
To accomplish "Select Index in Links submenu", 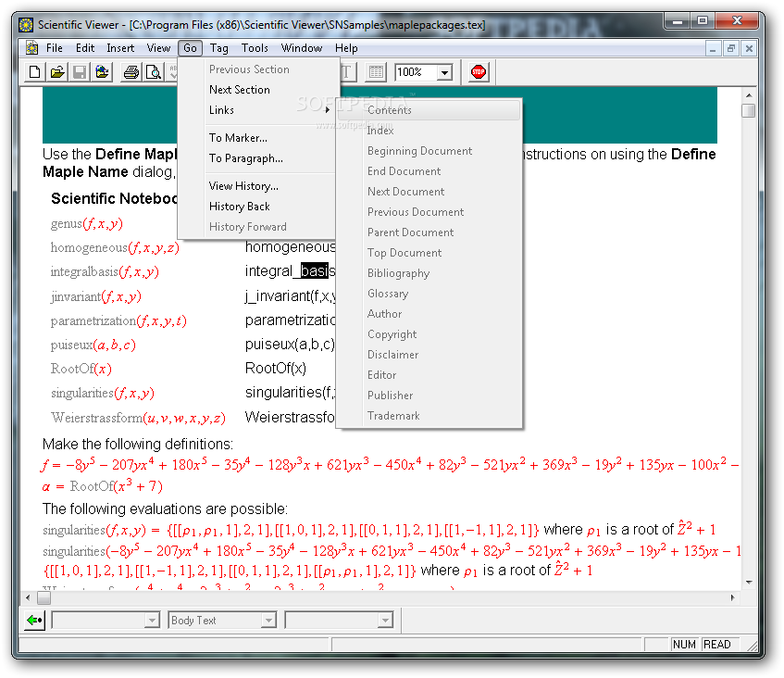I will [x=429, y=131].
